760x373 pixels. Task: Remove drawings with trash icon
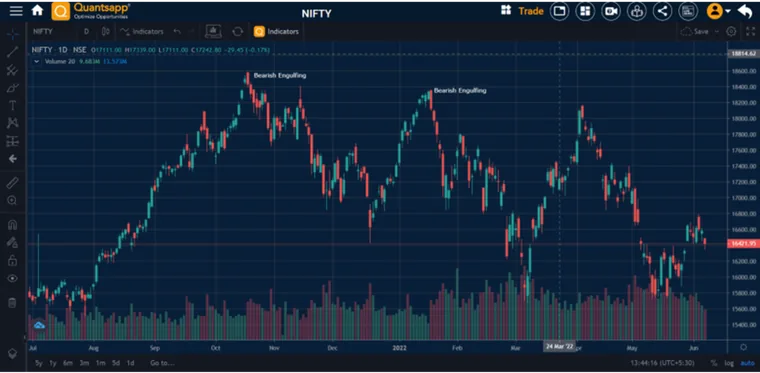[x=12, y=303]
